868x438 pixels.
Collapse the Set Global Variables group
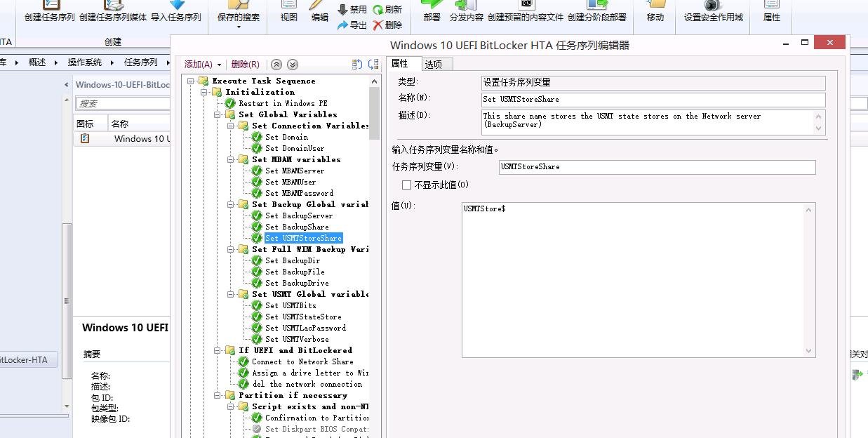coord(218,114)
